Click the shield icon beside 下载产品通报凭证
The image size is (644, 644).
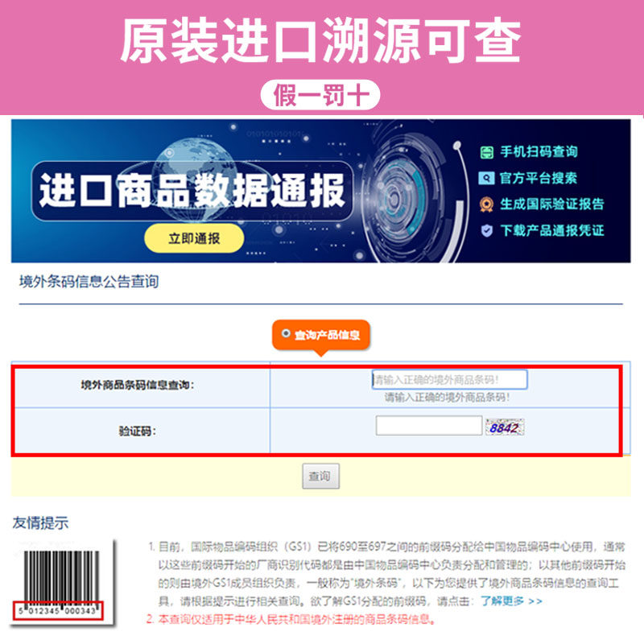tap(487, 230)
